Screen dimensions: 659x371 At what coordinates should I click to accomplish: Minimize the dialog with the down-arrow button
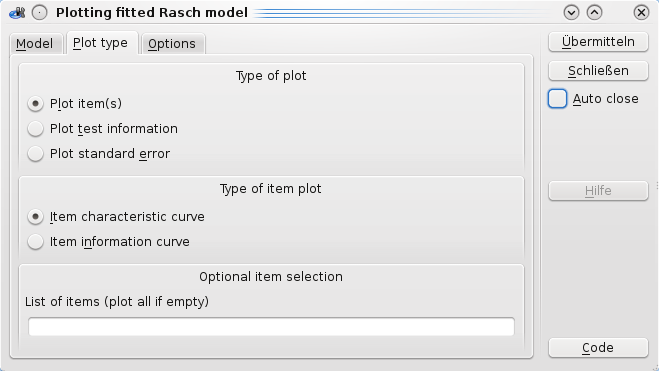[571, 13]
